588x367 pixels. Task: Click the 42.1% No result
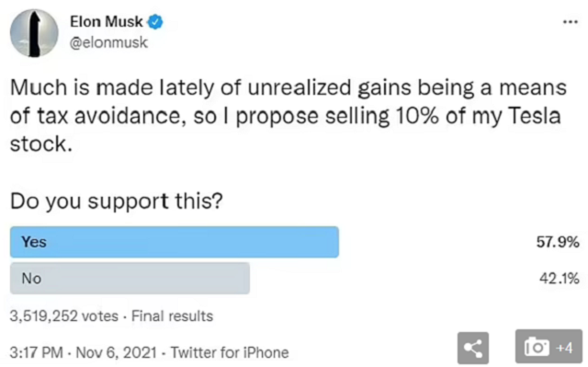[x=560, y=279]
